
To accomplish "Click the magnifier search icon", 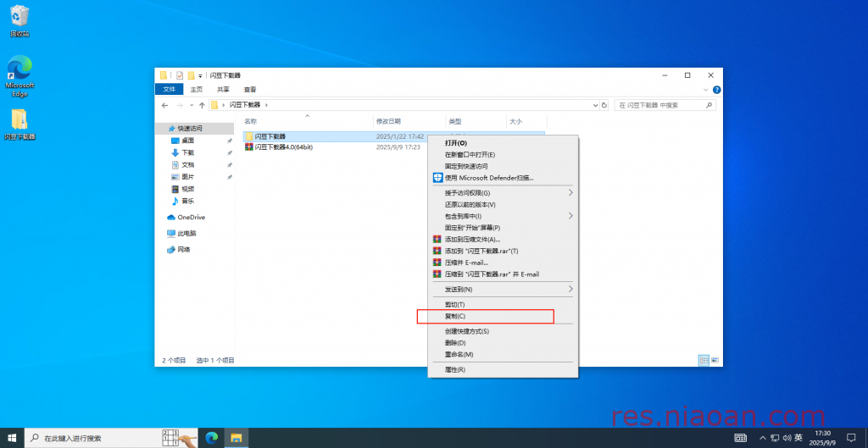I will point(709,105).
